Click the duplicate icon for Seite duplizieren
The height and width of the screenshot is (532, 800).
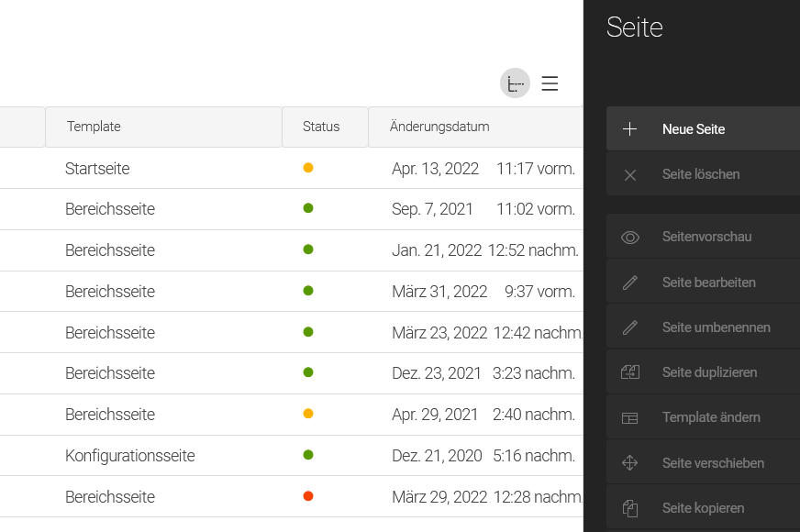(x=630, y=372)
